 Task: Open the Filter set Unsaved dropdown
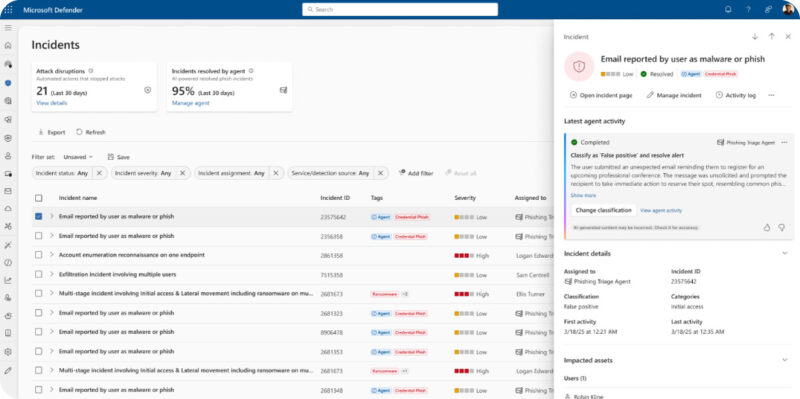(78, 157)
